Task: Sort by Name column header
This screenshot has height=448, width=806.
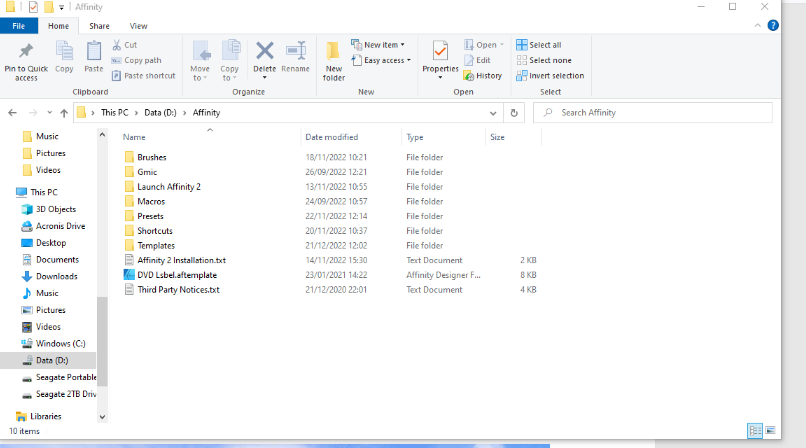Action: coord(134,137)
